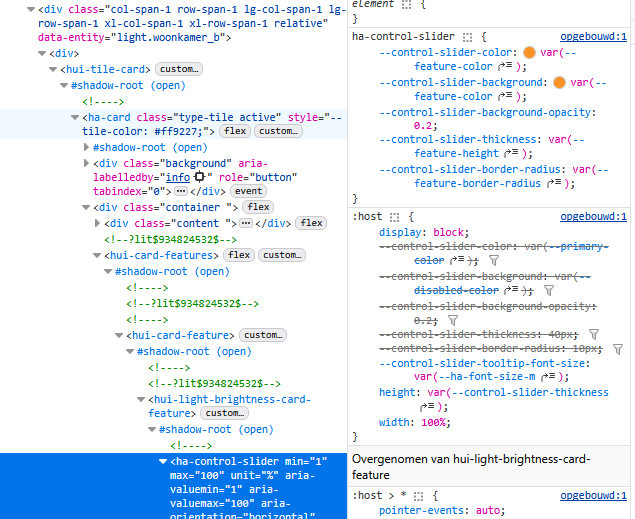Toggle the flex badge next to ha-card
Screen dimensions: 635x519
point(235,131)
